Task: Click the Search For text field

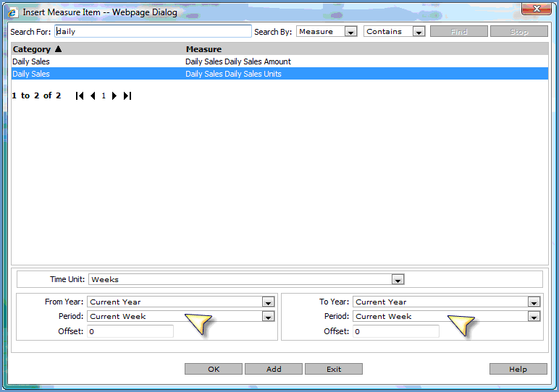Action: tap(153, 31)
